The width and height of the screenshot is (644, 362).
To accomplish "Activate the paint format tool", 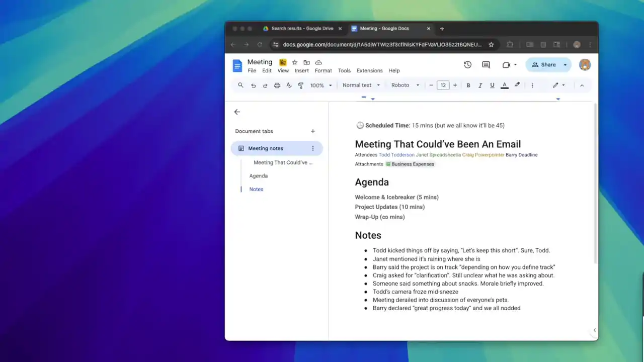I will [301, 85].
